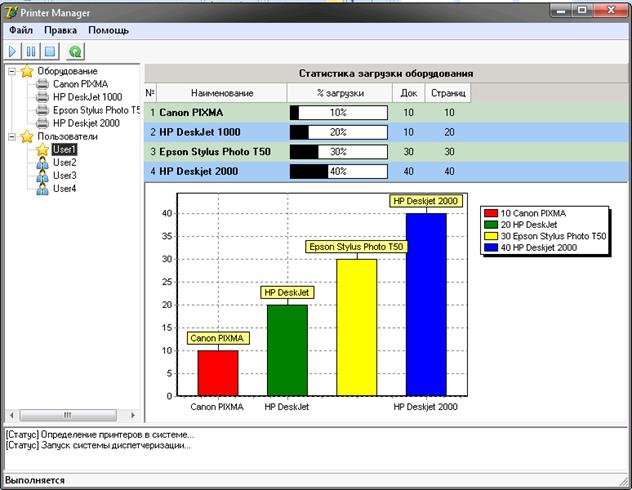
Task: Click the green Refresh toolbar icon
Action: point(75,51)
